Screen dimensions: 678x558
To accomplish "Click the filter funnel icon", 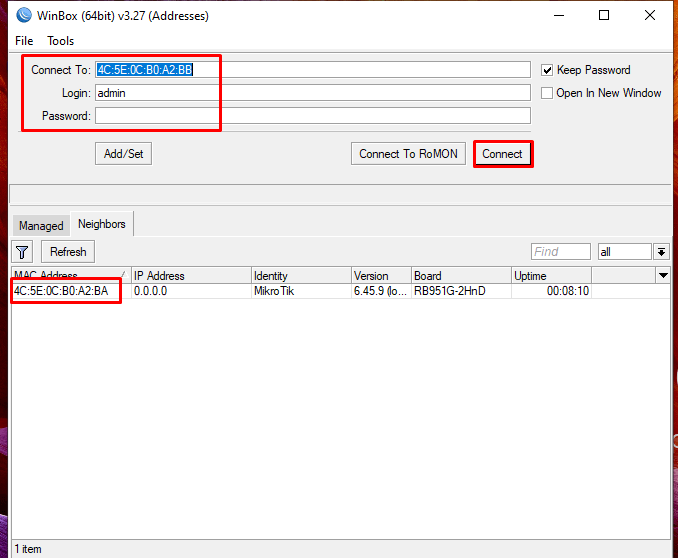I will [23, 252].
